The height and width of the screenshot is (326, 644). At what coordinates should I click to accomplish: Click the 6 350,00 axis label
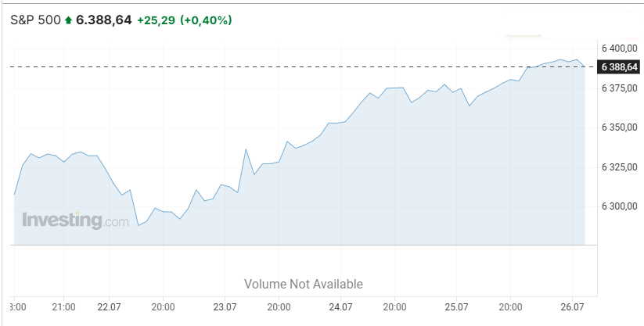(620, 127)
